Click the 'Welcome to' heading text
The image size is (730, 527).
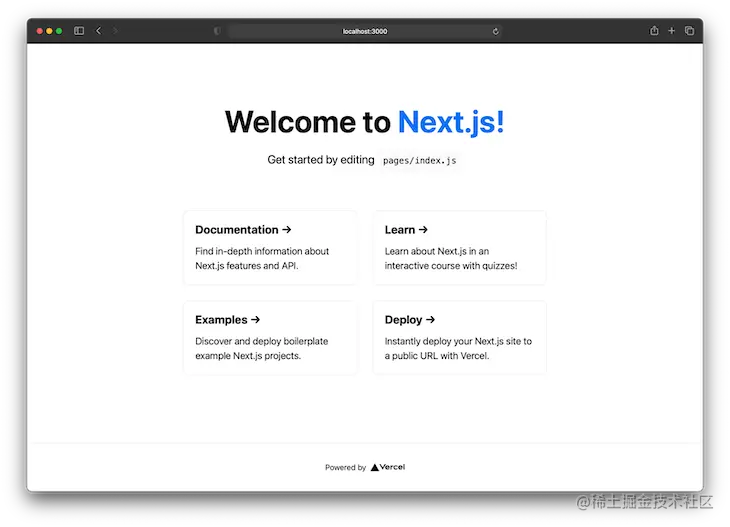tap(308, 122)
